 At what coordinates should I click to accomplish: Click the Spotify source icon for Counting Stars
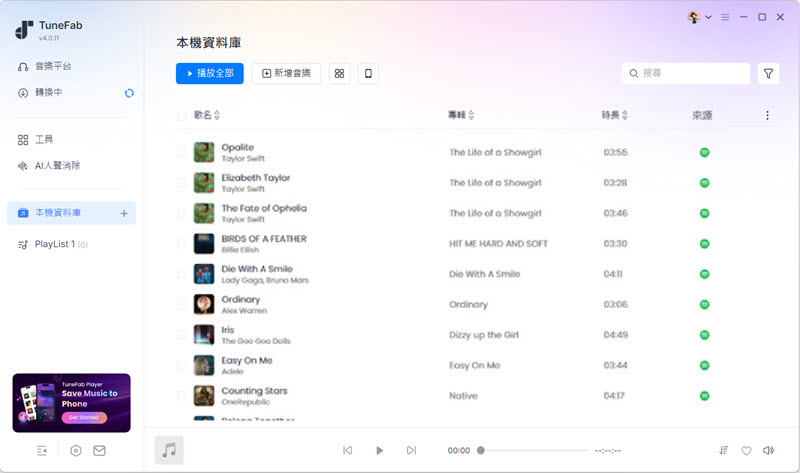tap(705, 395)
